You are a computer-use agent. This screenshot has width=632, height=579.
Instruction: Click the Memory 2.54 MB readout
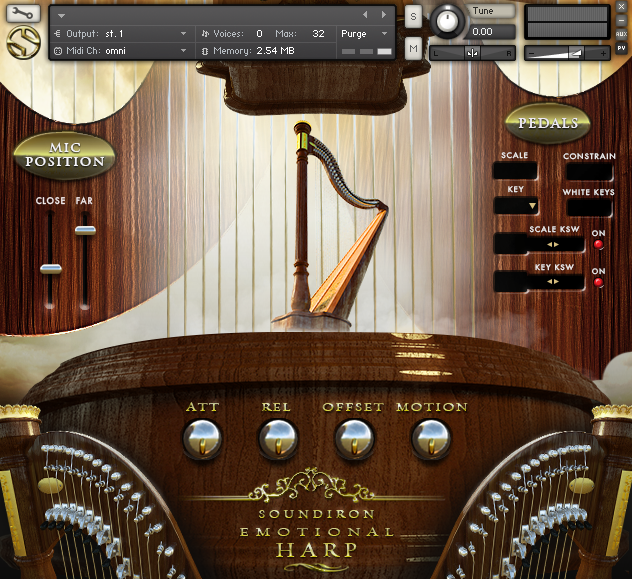[275, 51]
